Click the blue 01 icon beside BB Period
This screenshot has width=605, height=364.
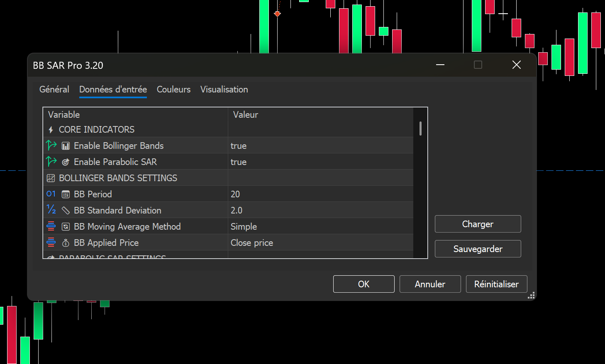(51, 194)
